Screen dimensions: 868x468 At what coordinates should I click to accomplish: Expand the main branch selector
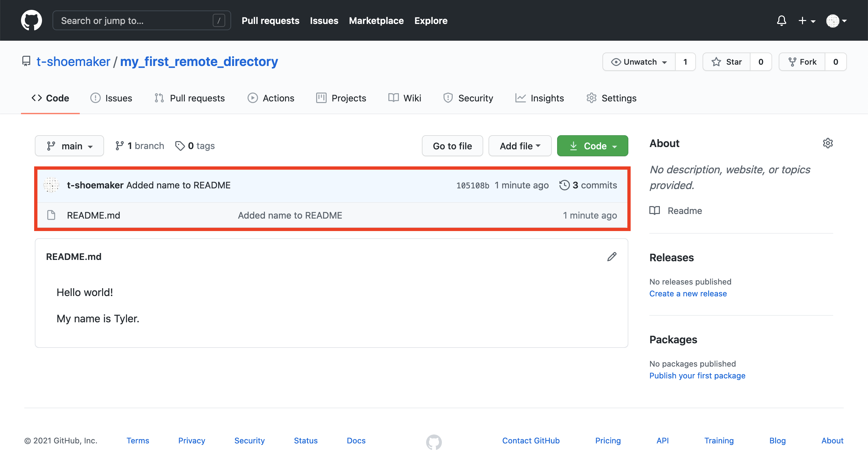point(69,146)
